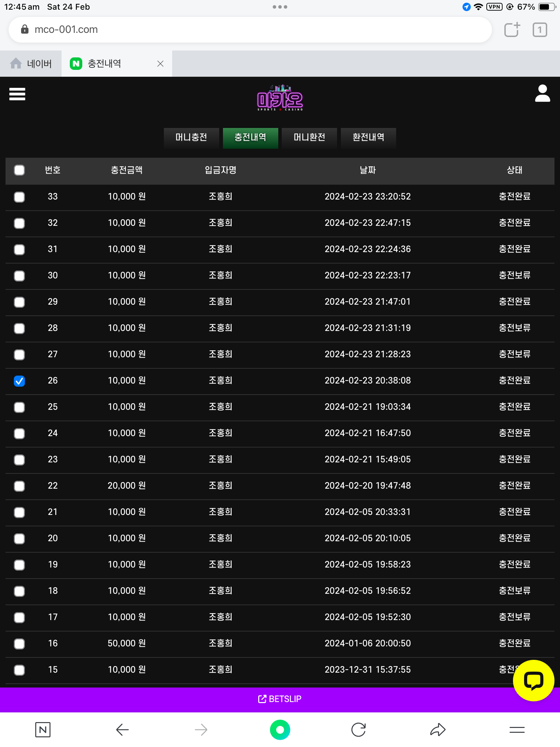560x747 pixels.
Task: Uncheck the checkbox for row 26
Action: [x=19, y=381]
